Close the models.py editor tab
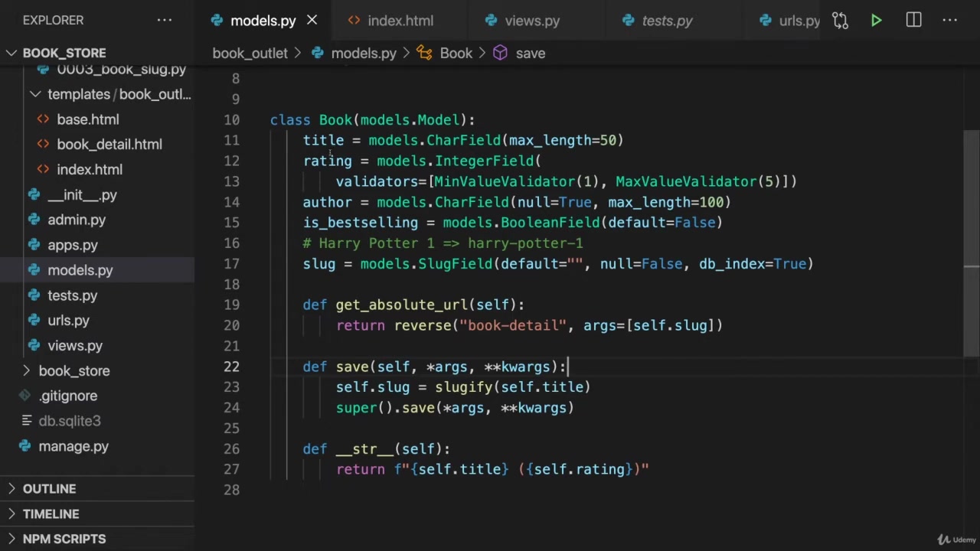The width and height of the screenshot is (980, 551). tap(312, 21)
